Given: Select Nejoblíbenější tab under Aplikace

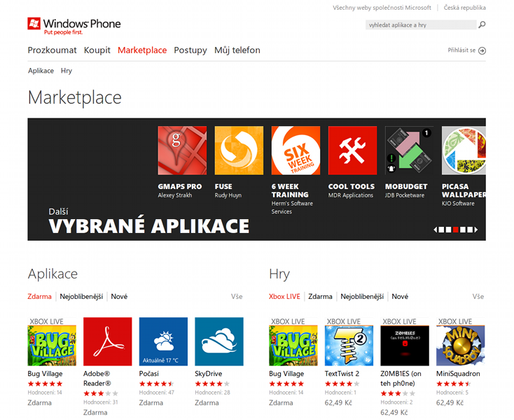Looking at the screenshot, I should pyautogui.click(x=81, y=297).
